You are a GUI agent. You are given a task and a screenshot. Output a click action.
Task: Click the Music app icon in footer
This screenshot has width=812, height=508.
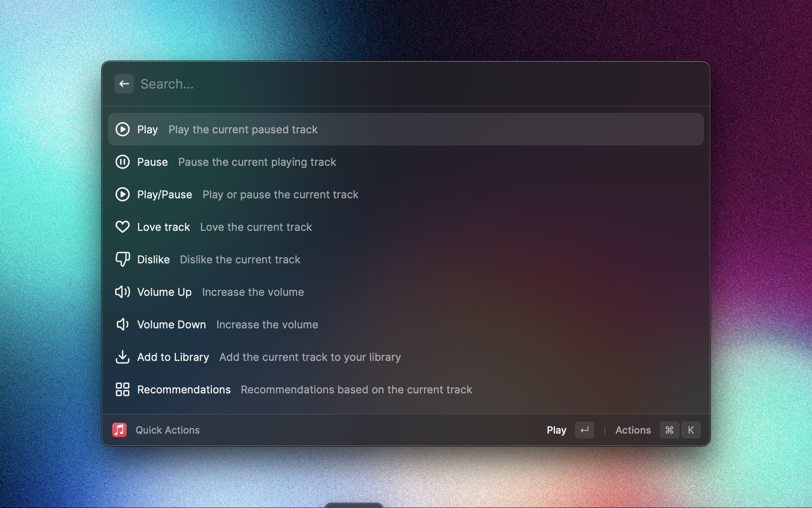coord(119,430)
